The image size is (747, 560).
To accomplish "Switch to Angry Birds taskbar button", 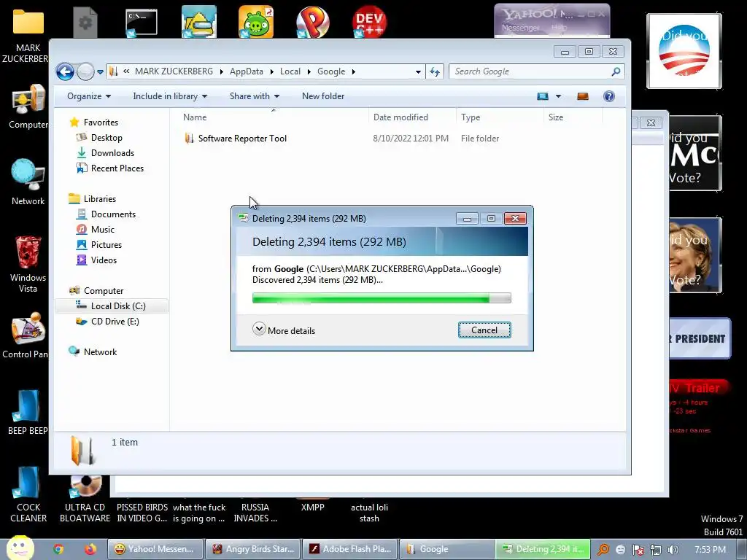I will (253, 549).
